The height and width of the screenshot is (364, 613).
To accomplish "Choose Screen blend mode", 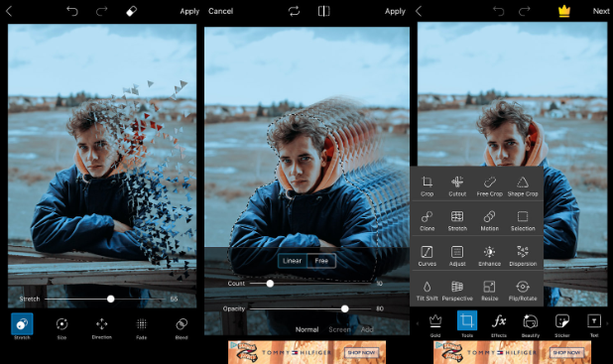I will tap(339, 329).
